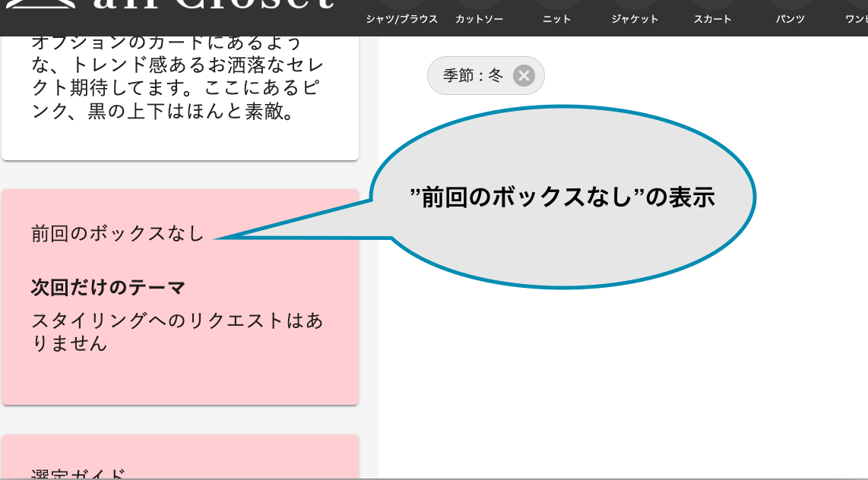Open the airCloset logo home link
Screen dimensions: 868x480
coord(213,5)
